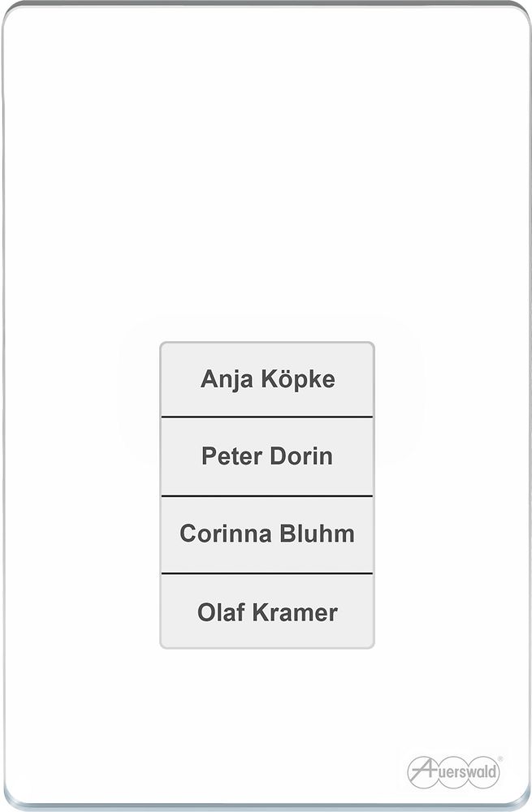Select the first name "Corinna"
This screenshot has height=812, width=532.
tap(225, 533)
